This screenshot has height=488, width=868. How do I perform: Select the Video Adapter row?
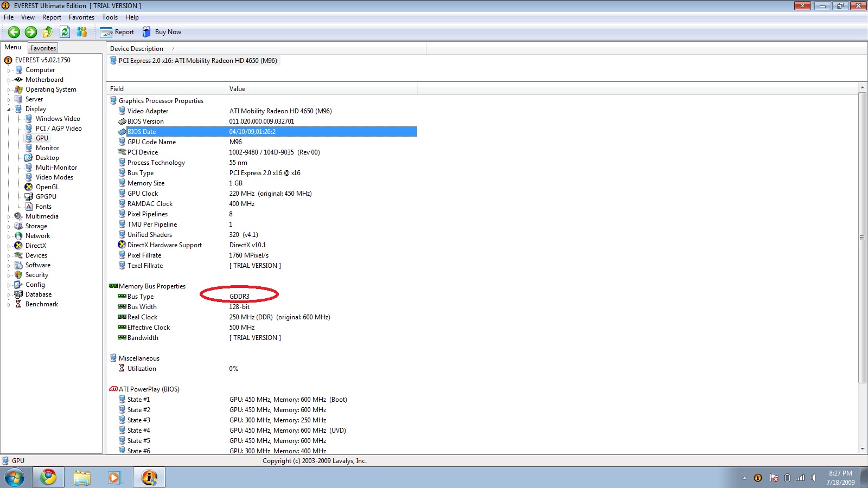267,111
